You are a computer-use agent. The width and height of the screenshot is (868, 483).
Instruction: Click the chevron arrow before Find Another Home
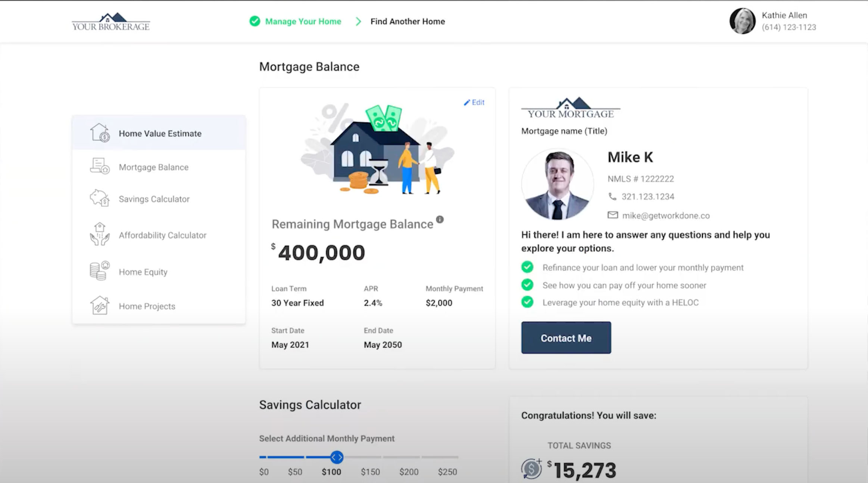click(x=358, y=22)
